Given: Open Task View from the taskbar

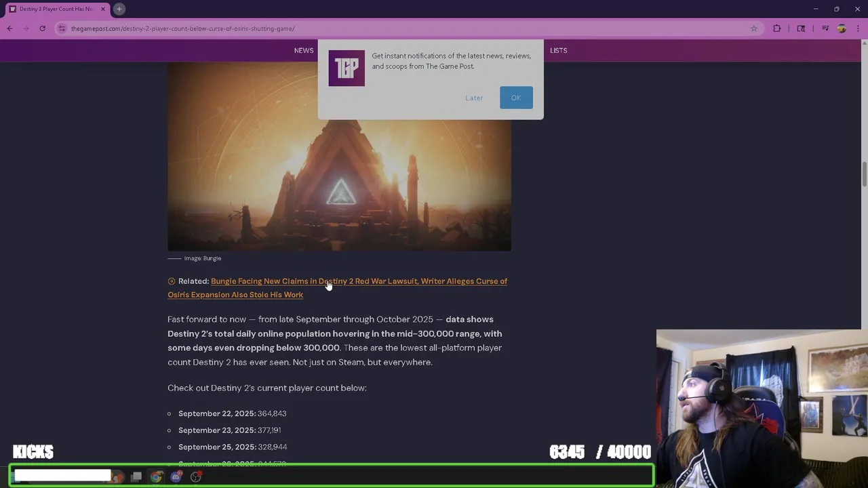Looking at the screenshot, I should tap(136, 476).
